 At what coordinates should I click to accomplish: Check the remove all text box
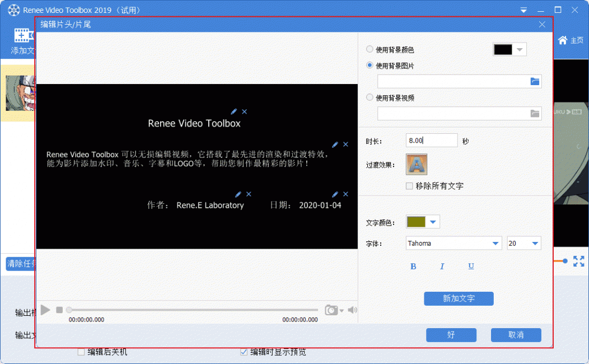(x=409, y=186)
